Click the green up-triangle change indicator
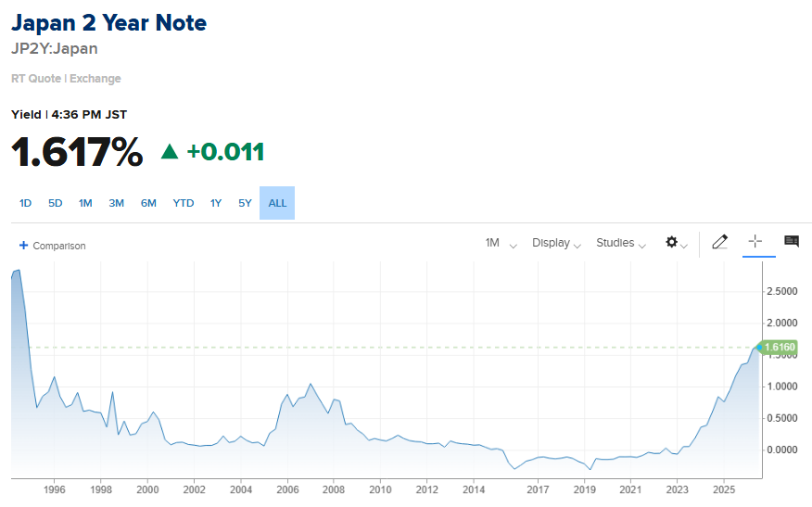812x507 pixels. pyautogui.click(x=170, y=151)
